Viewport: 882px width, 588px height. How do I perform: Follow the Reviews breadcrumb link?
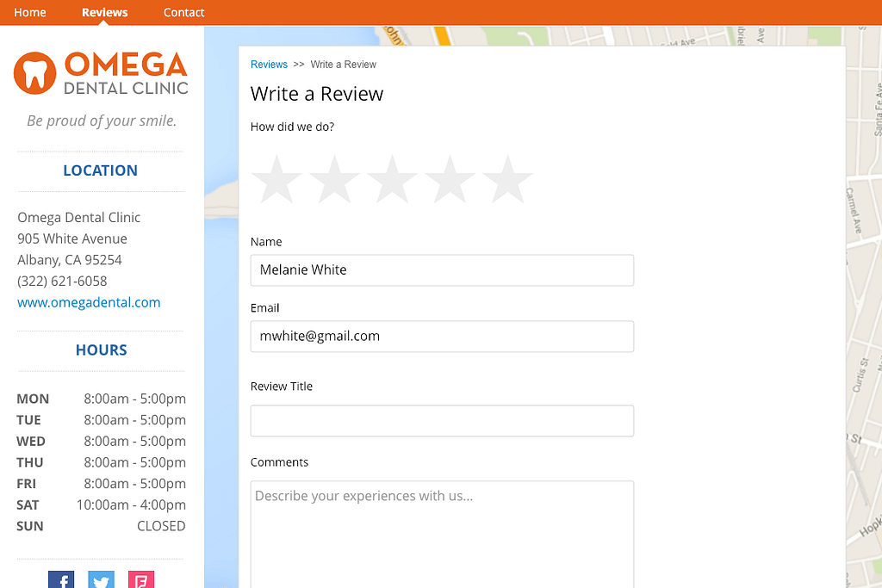tap(269, 65)
